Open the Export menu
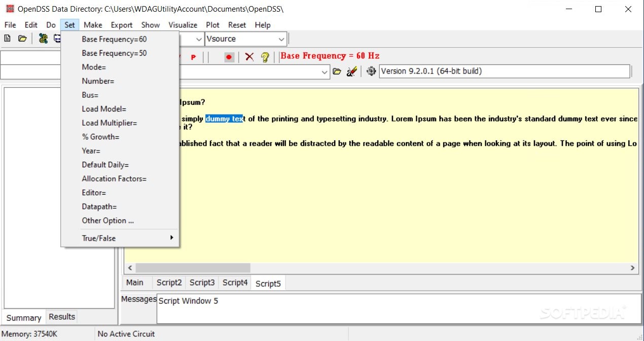644x341 pixels. coord(122,25)
